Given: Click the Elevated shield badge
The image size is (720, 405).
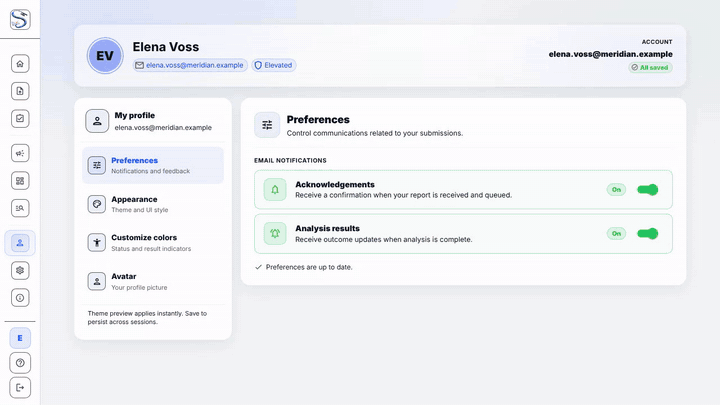Looking at the screenshot, I should tap(274, 65).
